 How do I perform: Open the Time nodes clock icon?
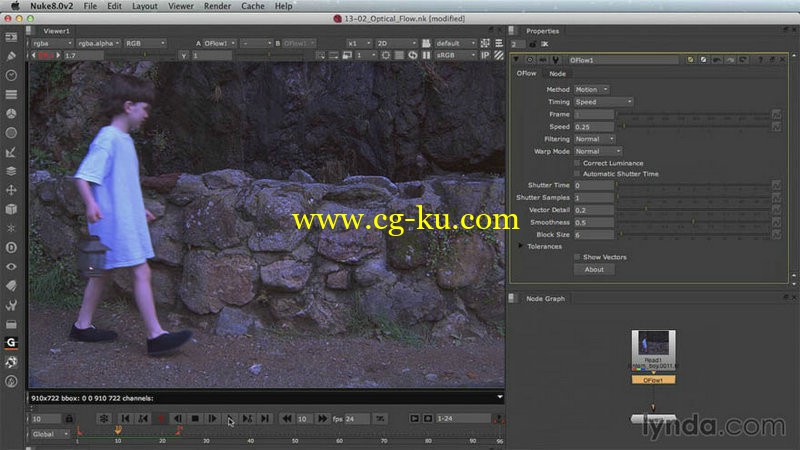[x=11, y=76]
